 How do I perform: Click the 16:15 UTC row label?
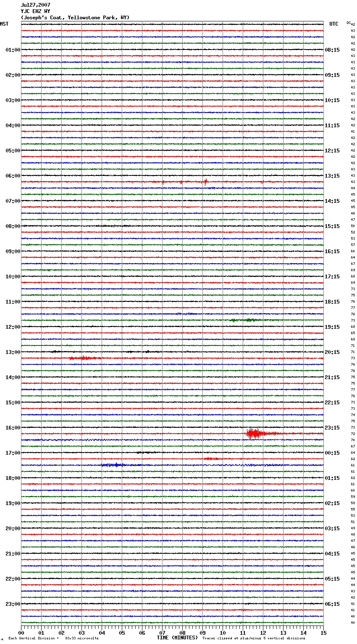tap(332, 251)
